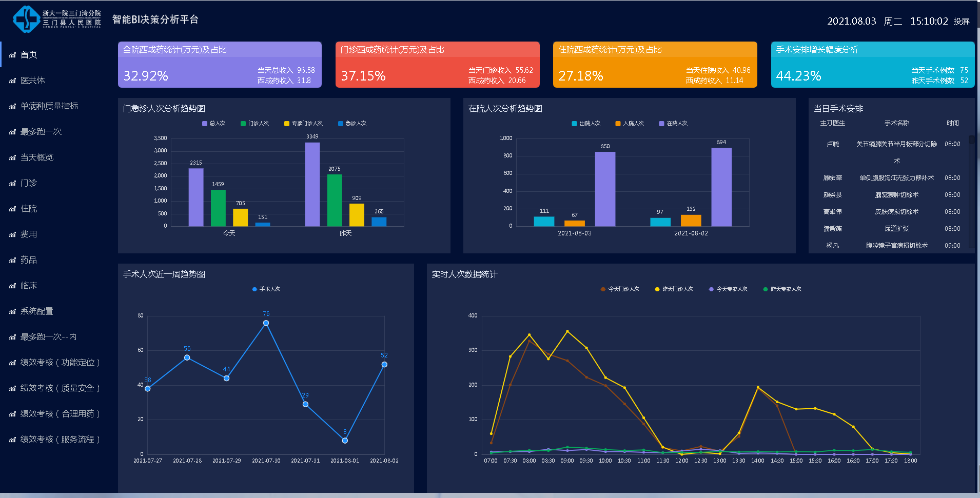Click the 投屏 button
Image resolution: width=980 pixels, height=498 pixels.
point(962,22)
